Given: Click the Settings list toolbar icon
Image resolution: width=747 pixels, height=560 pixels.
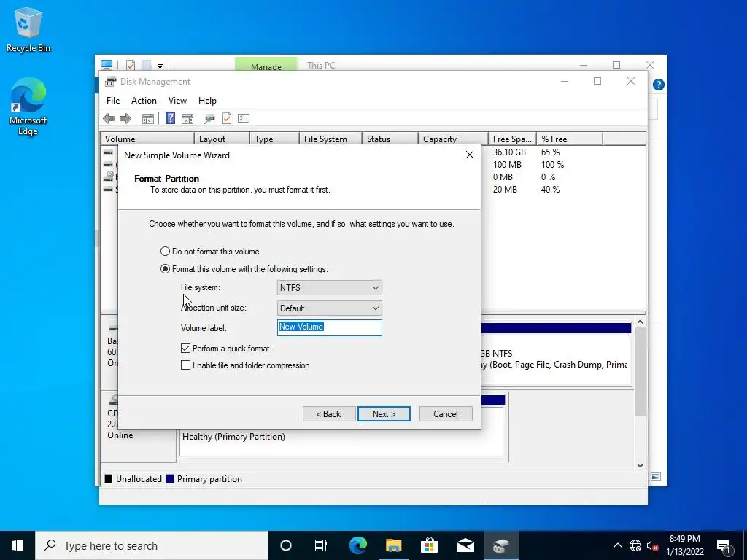Looking at the screenshot, I should click(x=244, y=118).
